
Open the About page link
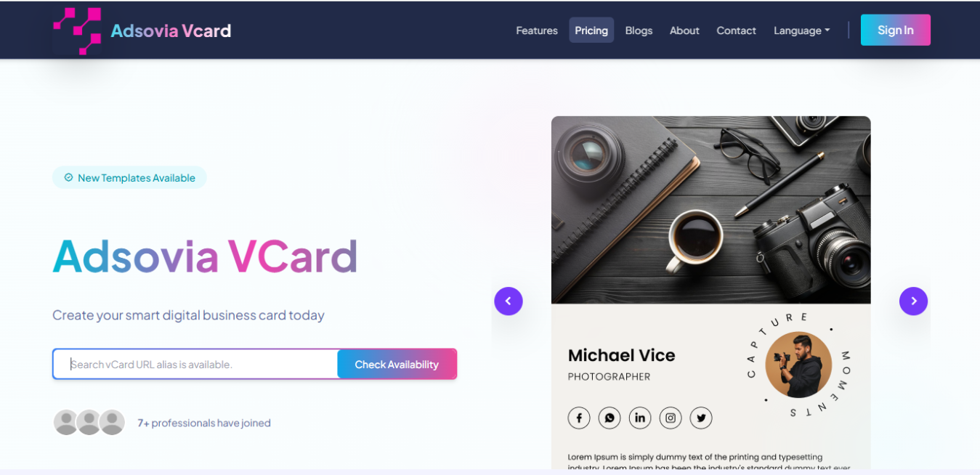tap(684, 31)
